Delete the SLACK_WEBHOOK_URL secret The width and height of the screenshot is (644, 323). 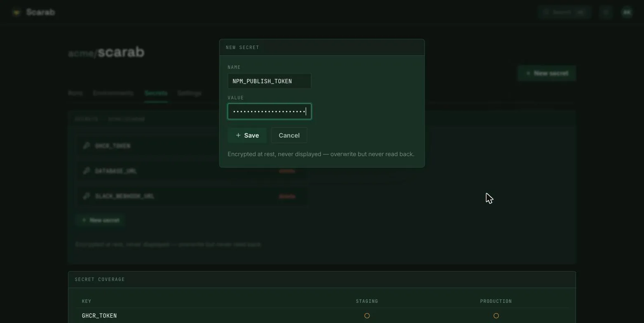point(287,197)
